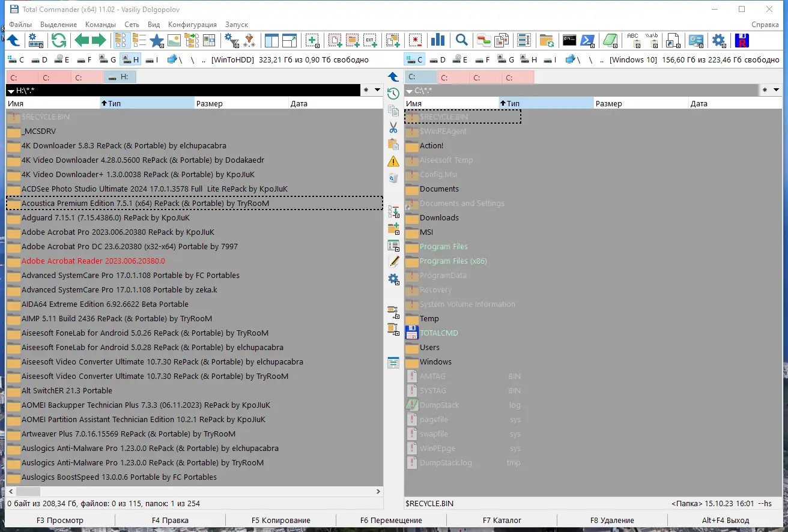788x532 pixels.
Task: Open Notepad using the green notepad icon
Action: coord(609,40)
